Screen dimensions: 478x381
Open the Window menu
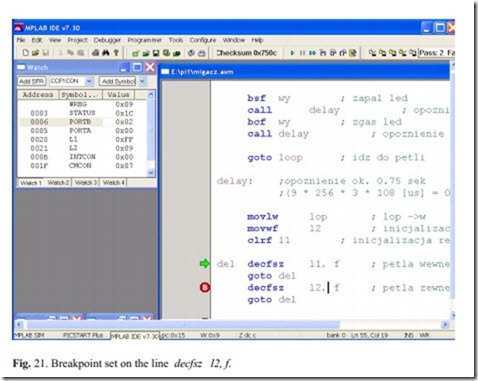pos(234,40)
